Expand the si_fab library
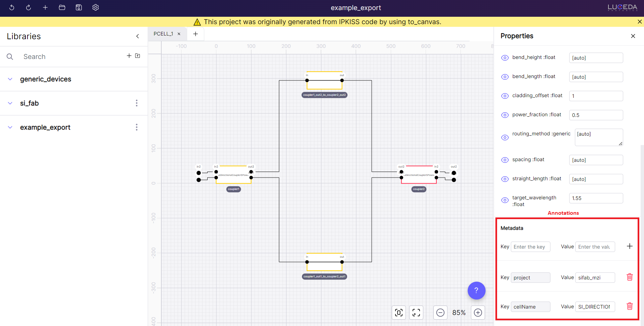This screenshot has height=326, width=644. coord(10,103)
